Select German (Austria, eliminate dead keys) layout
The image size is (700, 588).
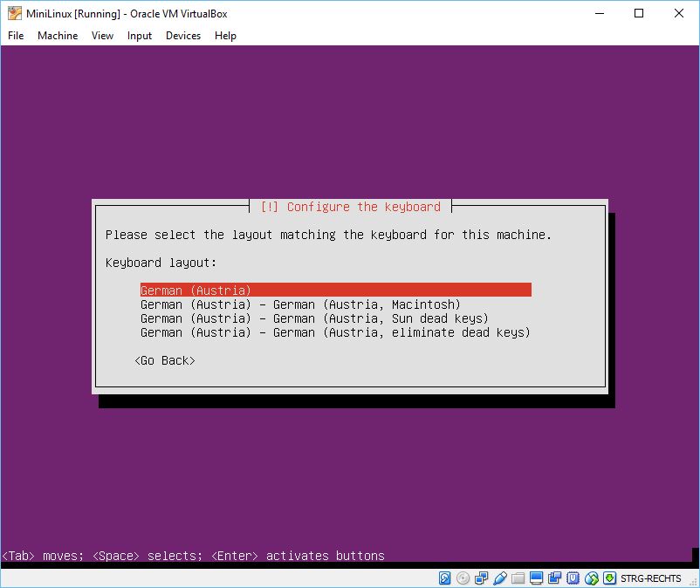click(x=335, y=332)
